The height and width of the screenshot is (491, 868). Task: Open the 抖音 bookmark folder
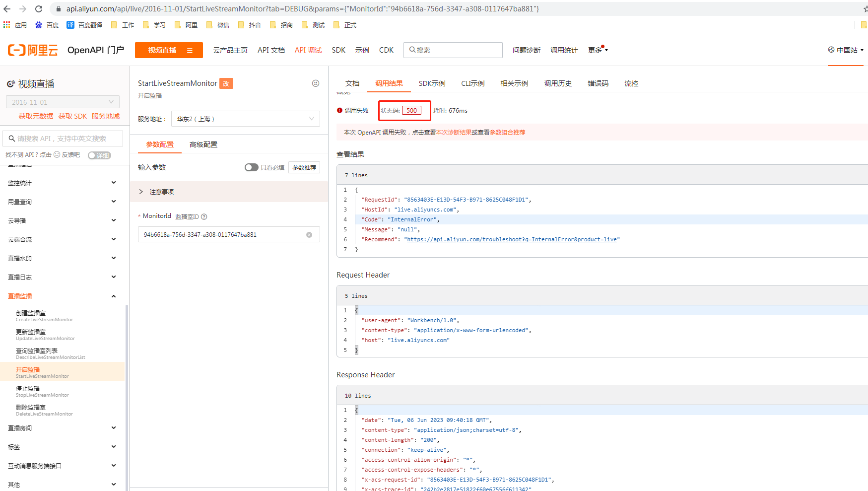click(249, 25)
